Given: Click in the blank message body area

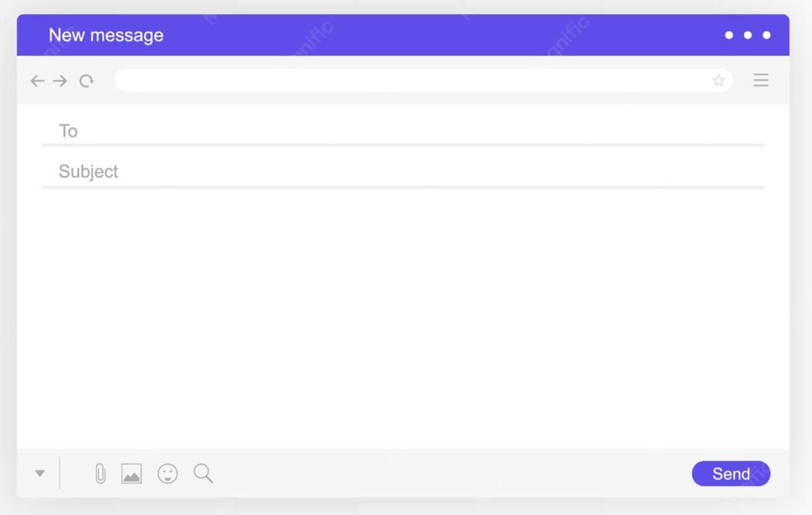Looking at the screenshot, I should 403,318.
